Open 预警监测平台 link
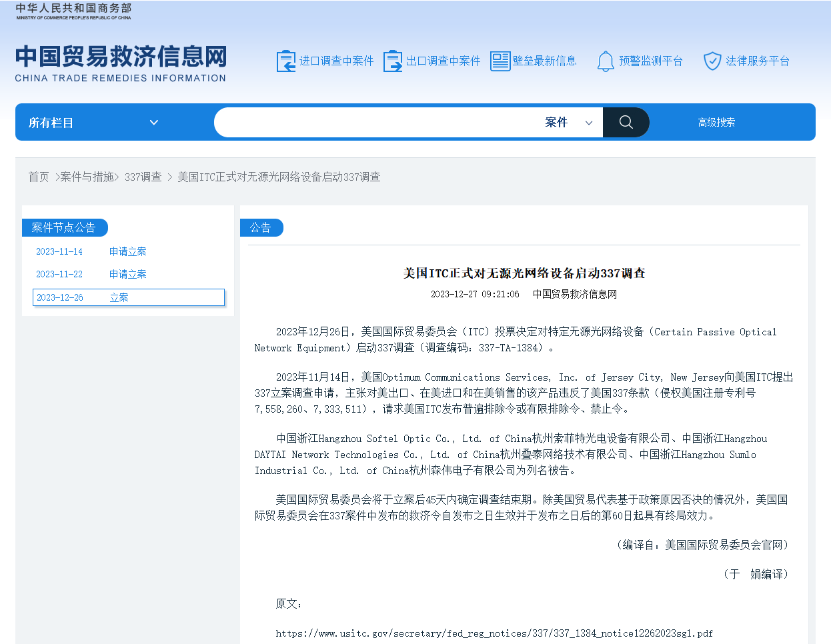The image size is (831, 644). (x=651, y=61)
